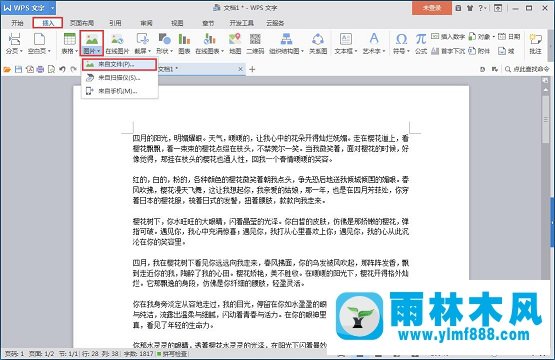Choose 来自扫描仪(S) from the menu
The image size is (555, 360).
coord(119,78)
